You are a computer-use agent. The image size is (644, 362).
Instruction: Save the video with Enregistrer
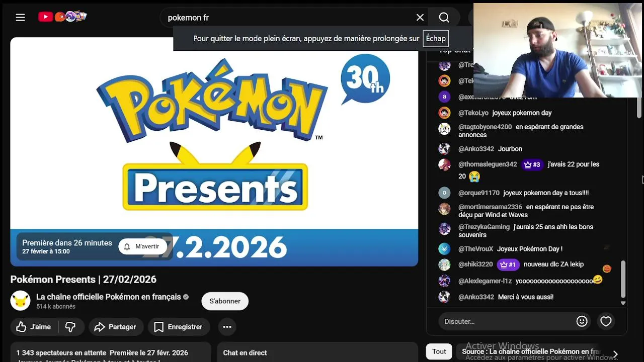pyautogui.click(x=179, y=327)
